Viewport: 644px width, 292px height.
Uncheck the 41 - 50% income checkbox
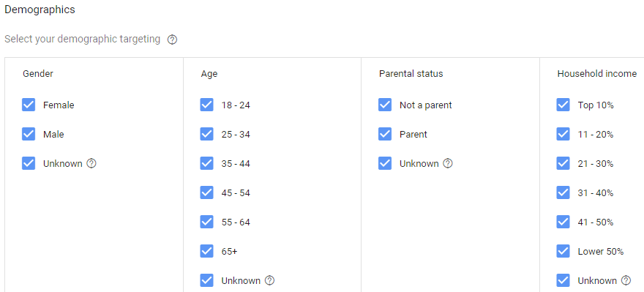tap(563, 222)
